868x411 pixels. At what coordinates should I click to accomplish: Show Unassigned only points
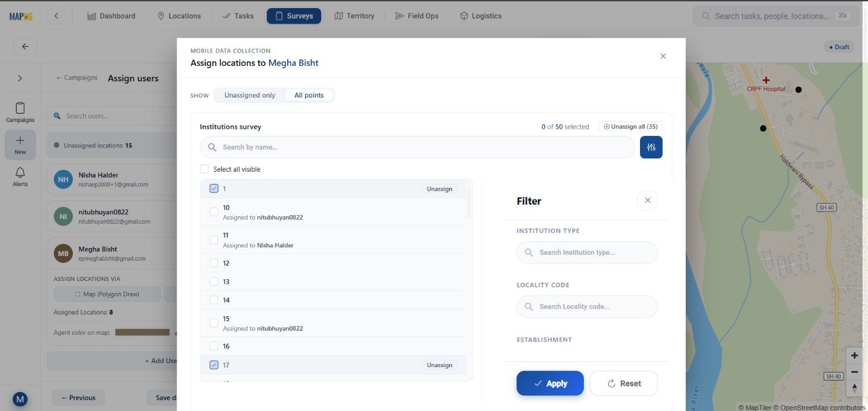pyautogui.click(x=250, y=95)
